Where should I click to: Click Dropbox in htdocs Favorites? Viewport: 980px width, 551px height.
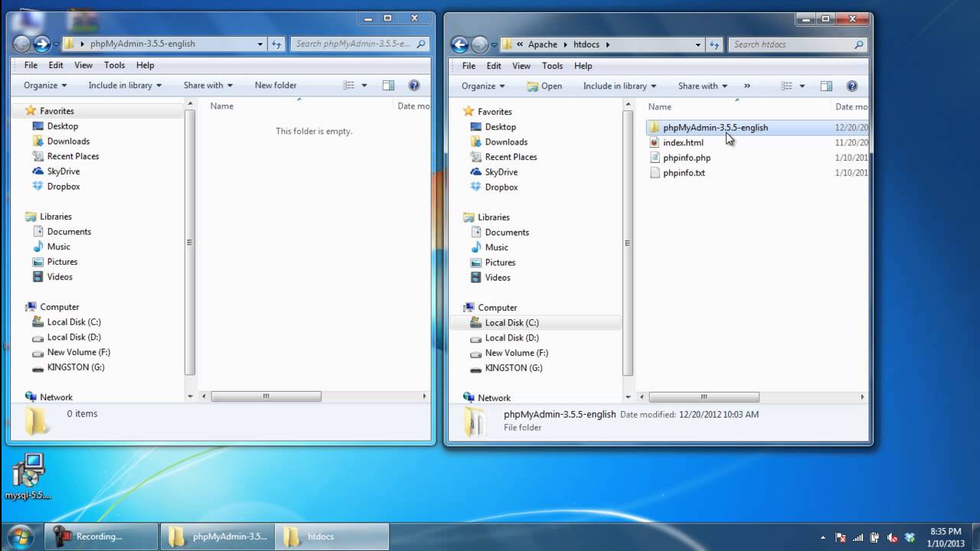501,187
